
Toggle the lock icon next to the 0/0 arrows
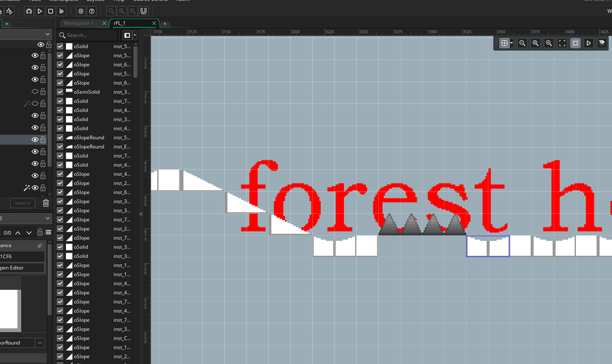[40, 232]
